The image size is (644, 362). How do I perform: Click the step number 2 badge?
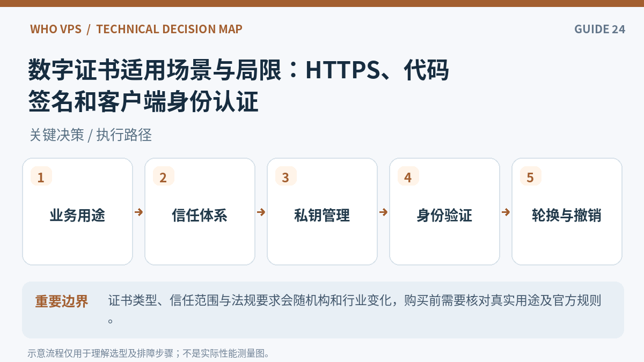(x=164, y=176)
